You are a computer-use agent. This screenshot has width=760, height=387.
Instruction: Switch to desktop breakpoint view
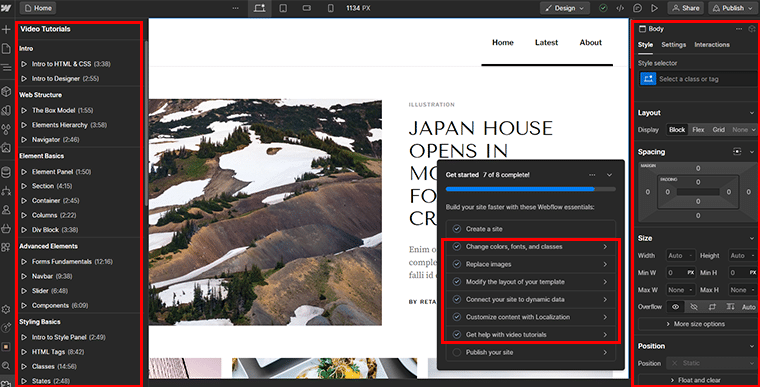point(260,8)
